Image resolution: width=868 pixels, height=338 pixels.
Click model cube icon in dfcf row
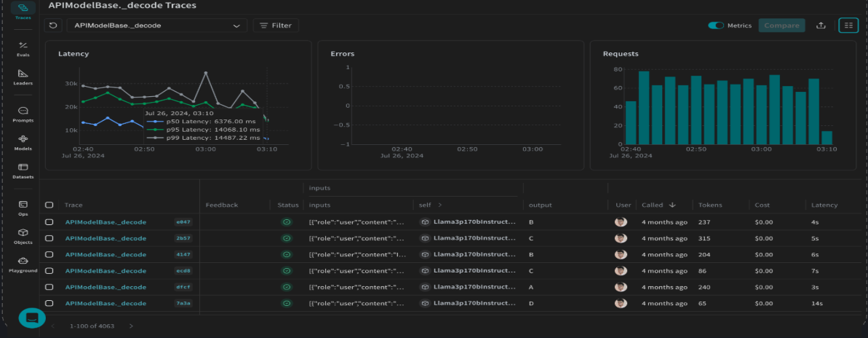[x=425, y=288]
